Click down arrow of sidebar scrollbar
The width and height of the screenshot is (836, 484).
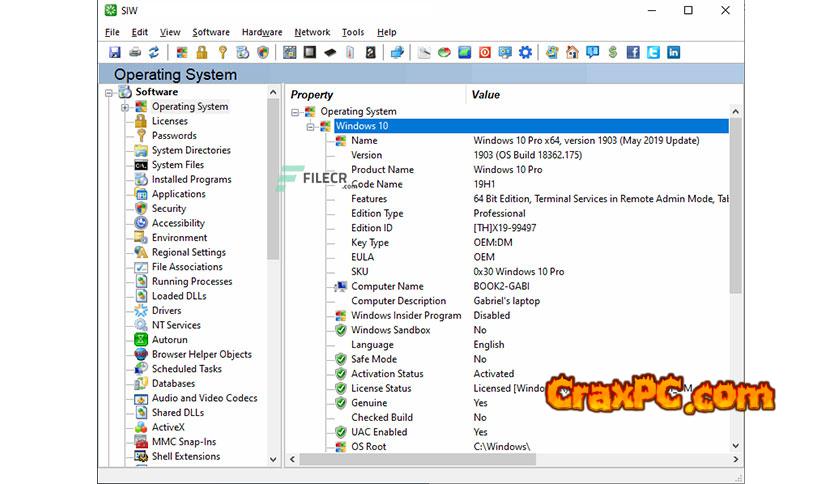[x=274, y=460]
